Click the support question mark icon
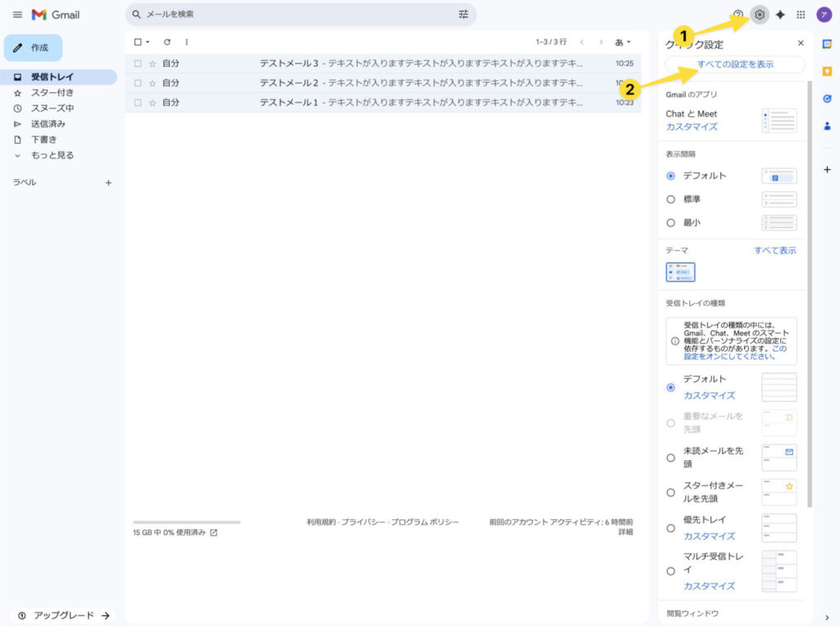 click(x=738, y=15)
